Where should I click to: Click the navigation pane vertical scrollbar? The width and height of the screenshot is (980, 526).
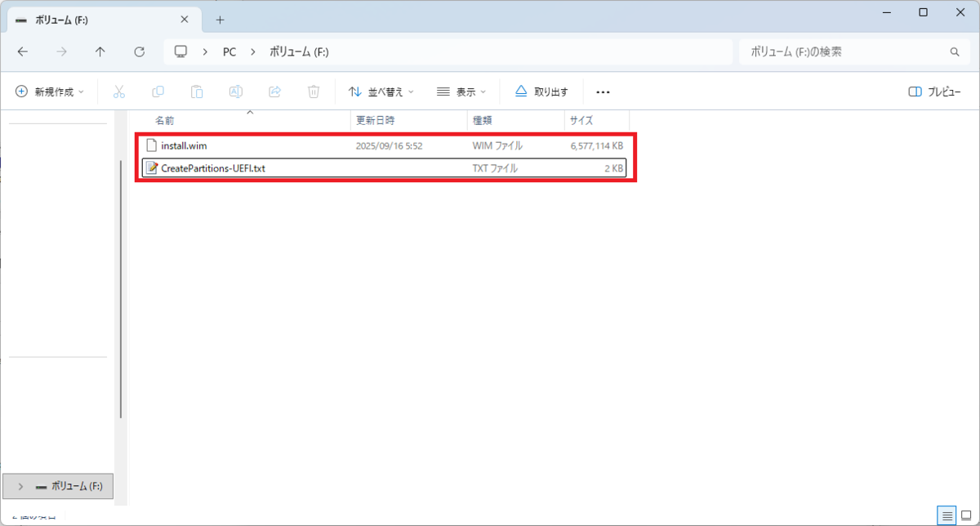[x=121, y=289]
